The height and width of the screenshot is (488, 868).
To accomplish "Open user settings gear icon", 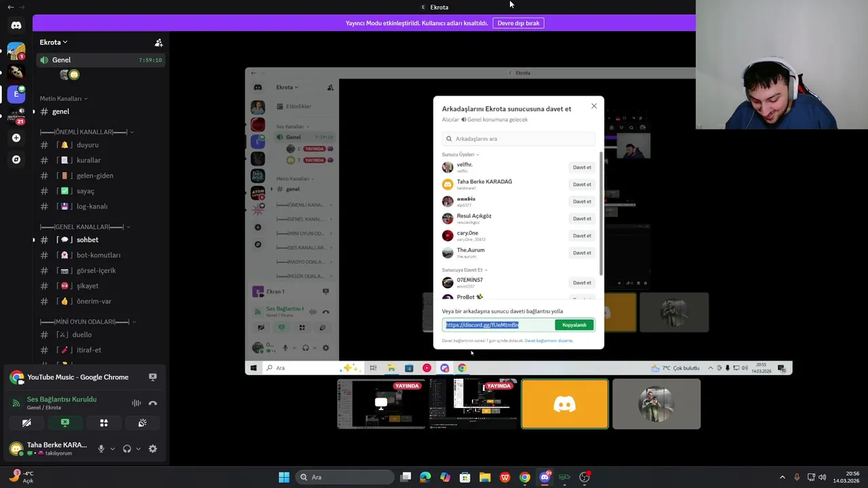I will [x=153, y=449].
